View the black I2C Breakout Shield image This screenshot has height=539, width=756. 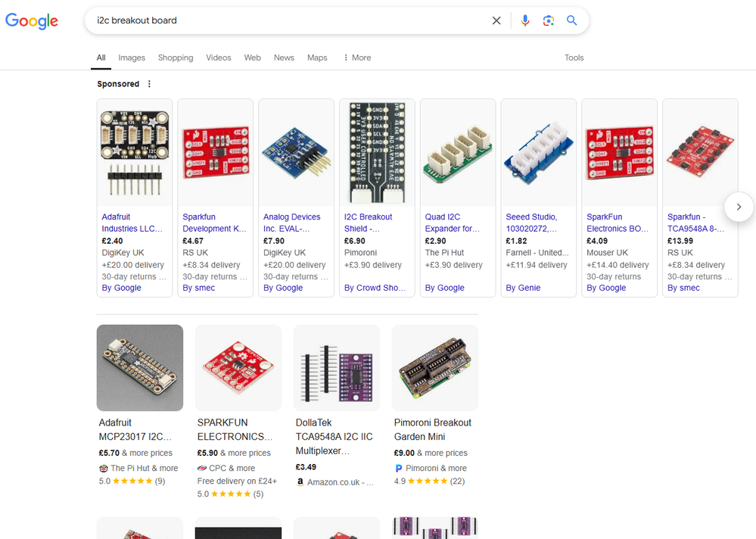(377, 153)
